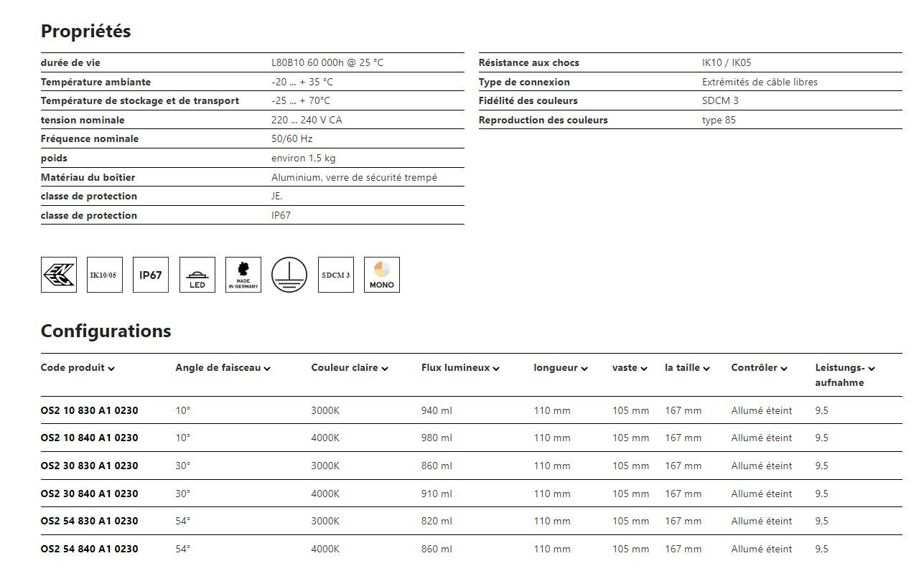Click the MONO color icon
Viewport: 924px width, 571px height.
tap(382, 275)
